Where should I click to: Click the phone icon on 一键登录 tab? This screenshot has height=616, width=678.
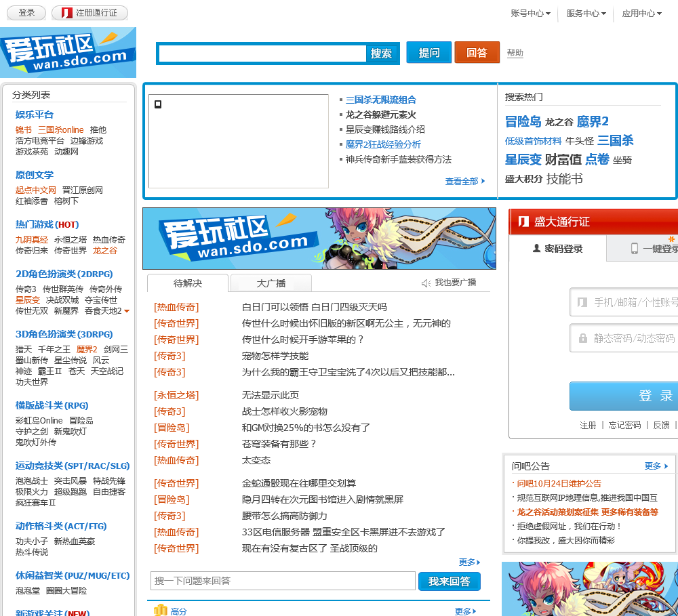click(x=635, y=248)
